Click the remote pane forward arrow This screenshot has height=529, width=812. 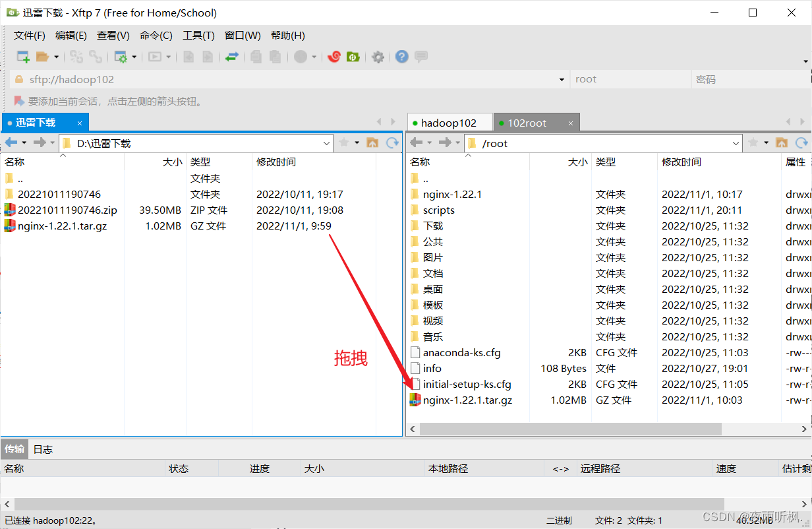point(445,142)
